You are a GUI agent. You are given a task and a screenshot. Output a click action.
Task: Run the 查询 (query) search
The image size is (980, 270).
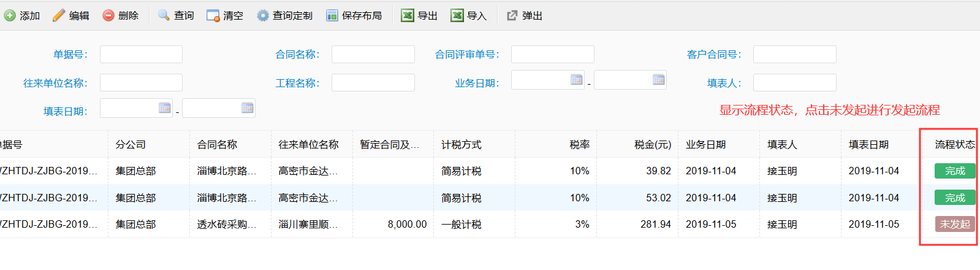coord(176,15)
